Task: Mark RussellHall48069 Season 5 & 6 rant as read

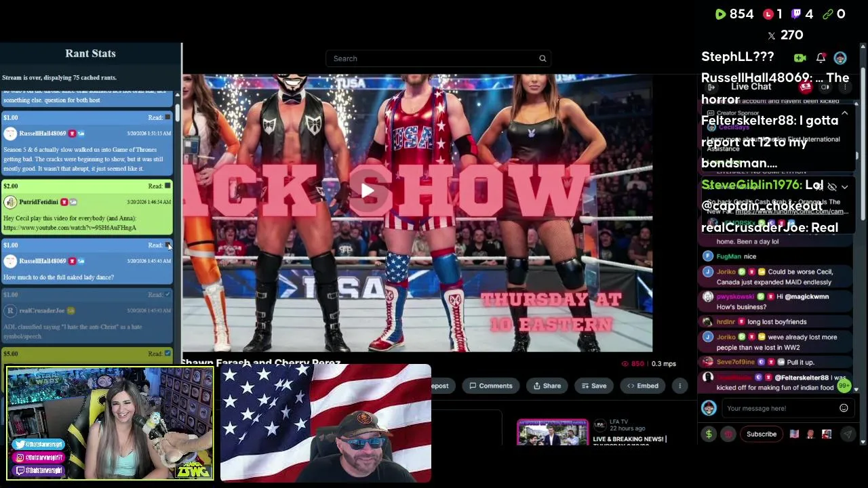Action: point(168,117)
